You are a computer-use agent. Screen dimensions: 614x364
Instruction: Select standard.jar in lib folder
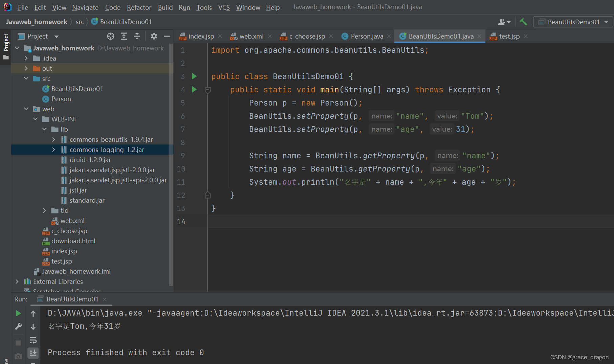coord(87,200)
